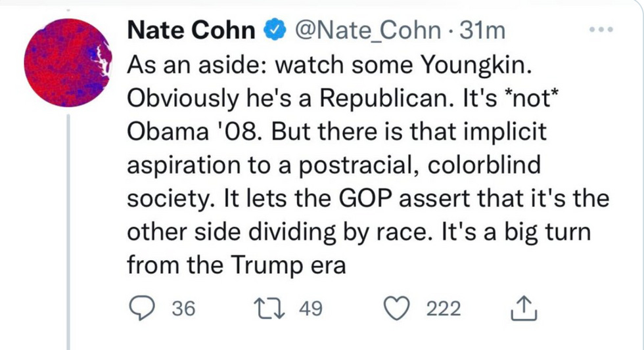This screenshot has height=350, width=644.
Task: Click the 36 replies count
Action: (183, 309)
